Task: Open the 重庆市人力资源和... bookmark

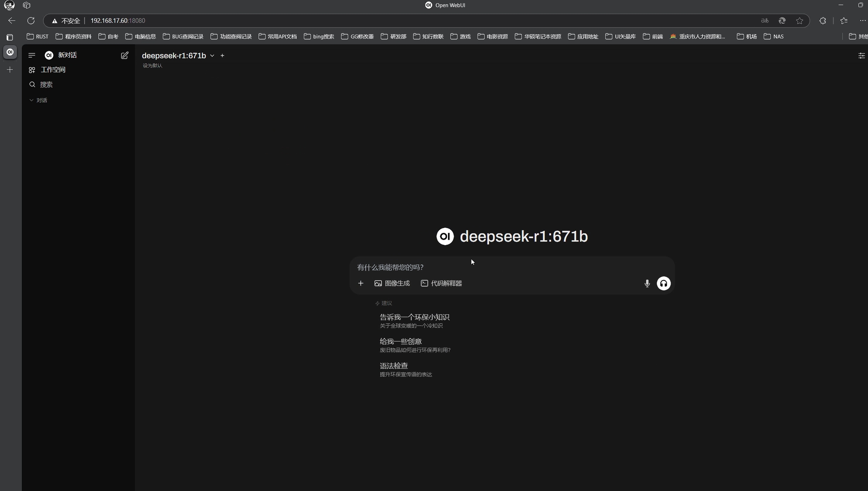Action: (x=698, y=37)
